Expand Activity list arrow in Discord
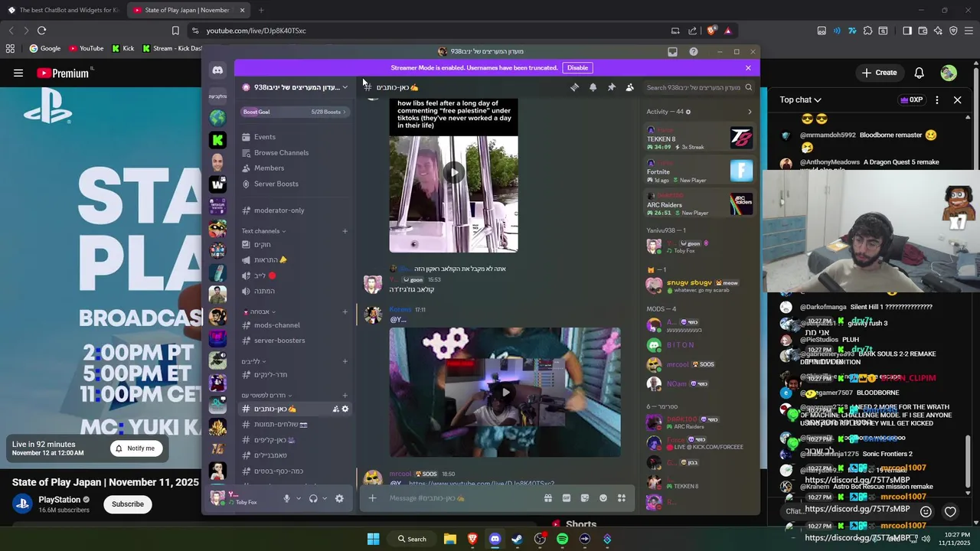Viewport: 980px width, 551px height. coord(750,112)
